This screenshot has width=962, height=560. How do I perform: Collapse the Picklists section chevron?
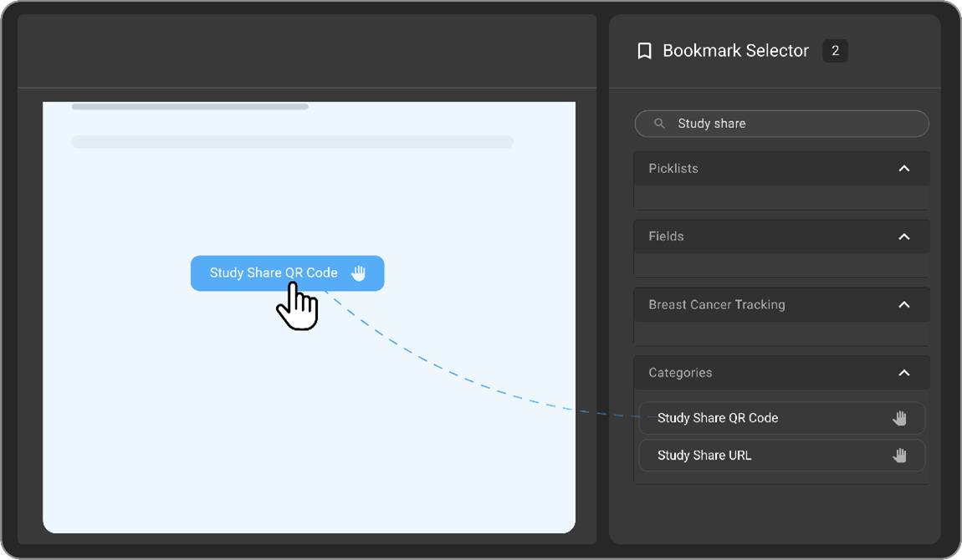[903, 168]
